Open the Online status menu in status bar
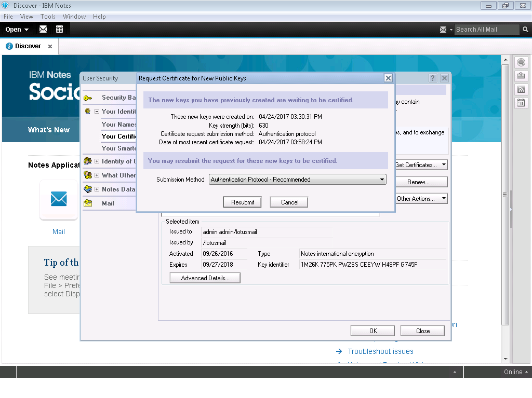Screen dimensions: 532x398 pyautogui.click(x=516, y=372)
